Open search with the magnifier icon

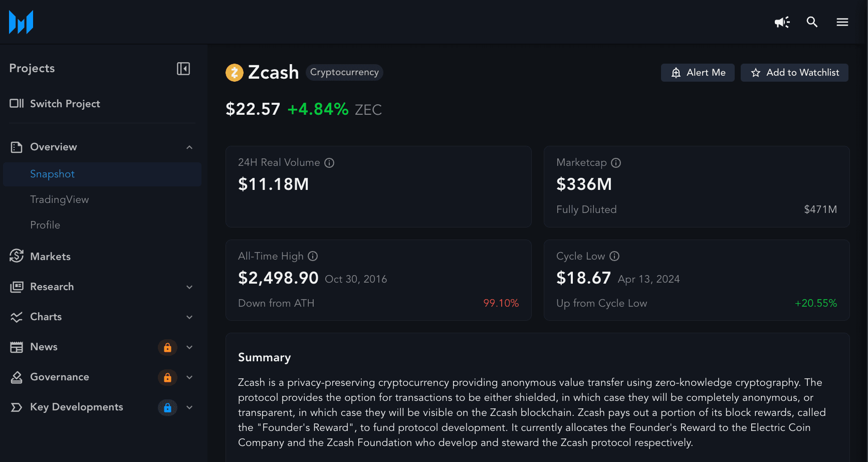(x=812, y=22)
